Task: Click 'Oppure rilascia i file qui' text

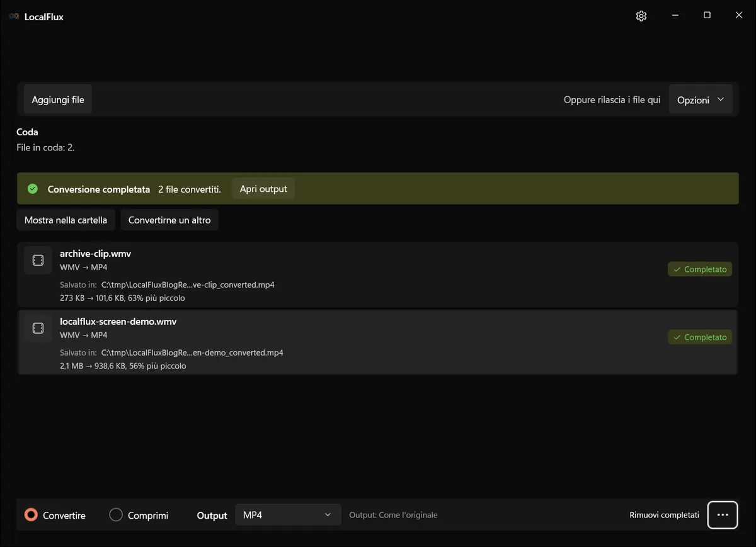Action: [612, 100]
